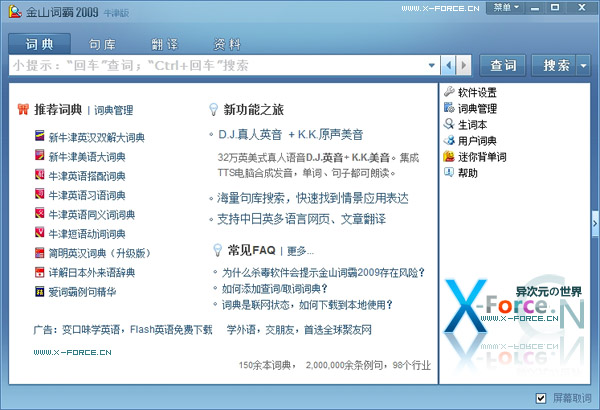Open 详解日本外来语辞典 link

pyautogui.click(x=92, y=273)
